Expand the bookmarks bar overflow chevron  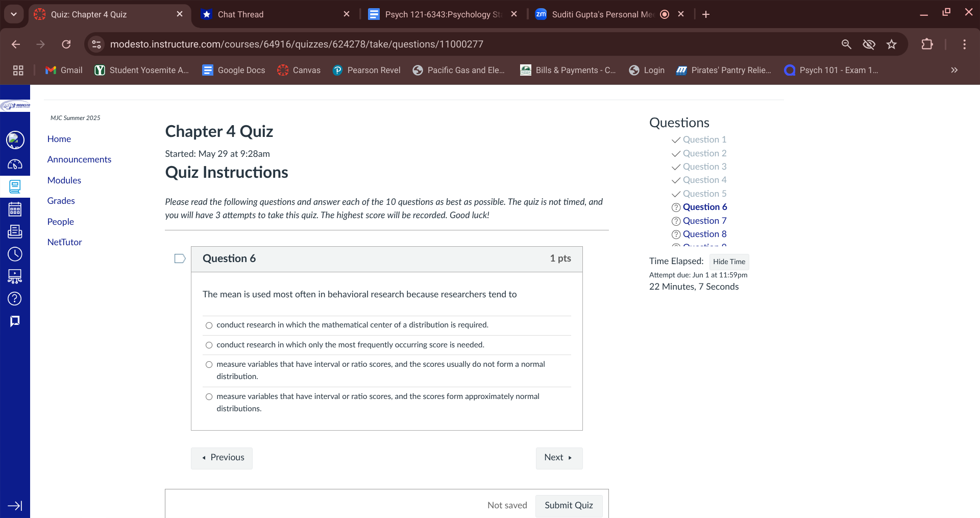pos(954,70)
